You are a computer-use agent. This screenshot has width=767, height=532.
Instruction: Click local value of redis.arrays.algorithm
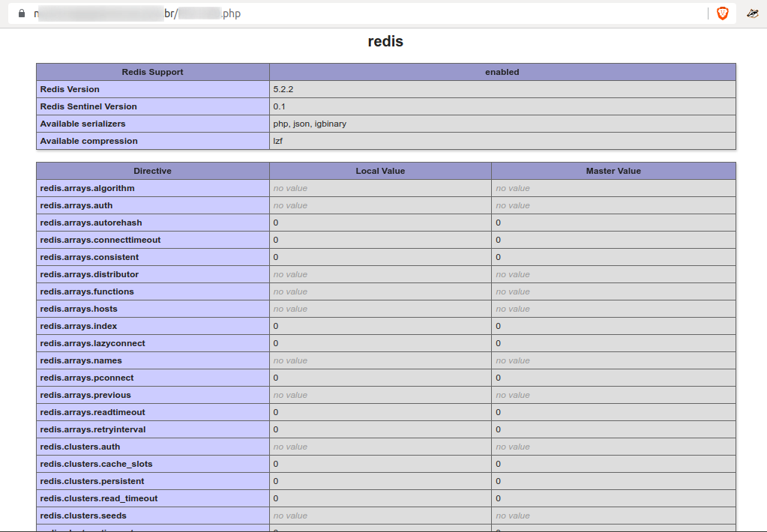pyautogui.click(x=291, y=188)
